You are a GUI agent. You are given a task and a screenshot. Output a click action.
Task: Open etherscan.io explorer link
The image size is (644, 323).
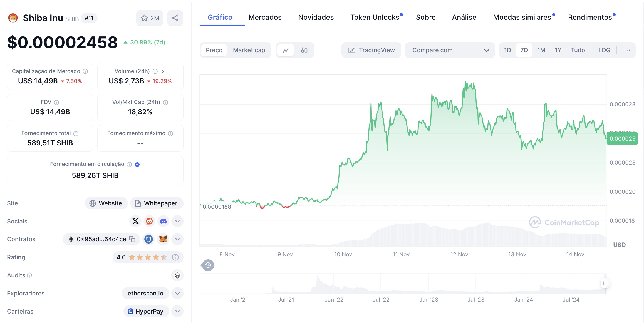point(145,294)
